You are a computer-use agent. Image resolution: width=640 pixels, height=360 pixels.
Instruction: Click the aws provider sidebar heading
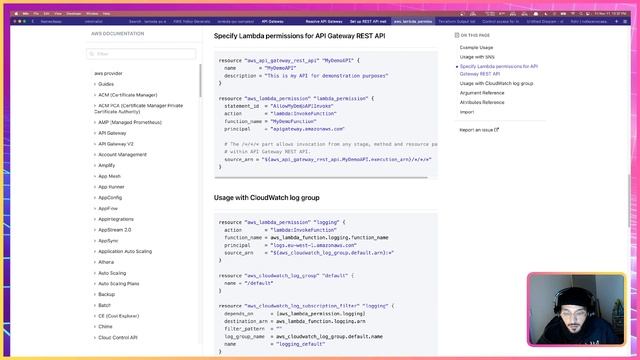(108, 73)
